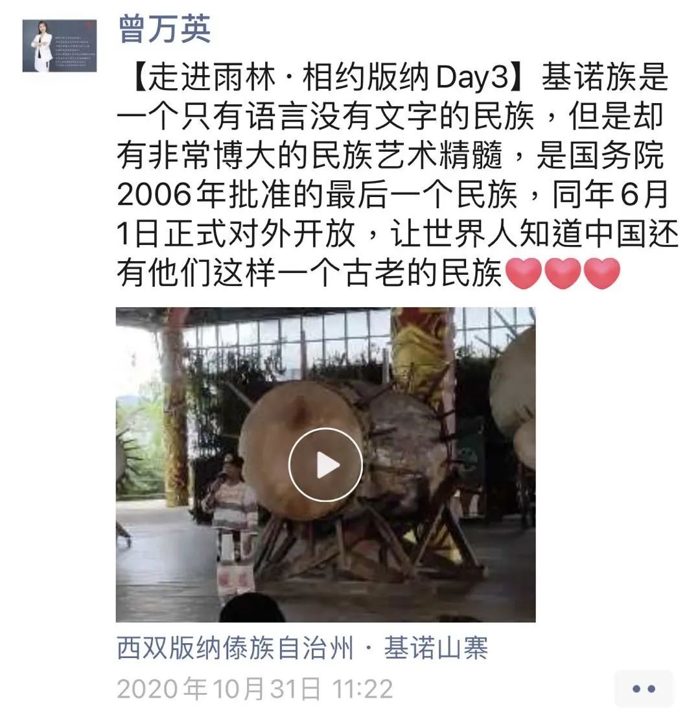This screenshot has height=728, width=700.
Task: Tap the username 曾万英
Action: pyautogui.click(x=165, y=29)
